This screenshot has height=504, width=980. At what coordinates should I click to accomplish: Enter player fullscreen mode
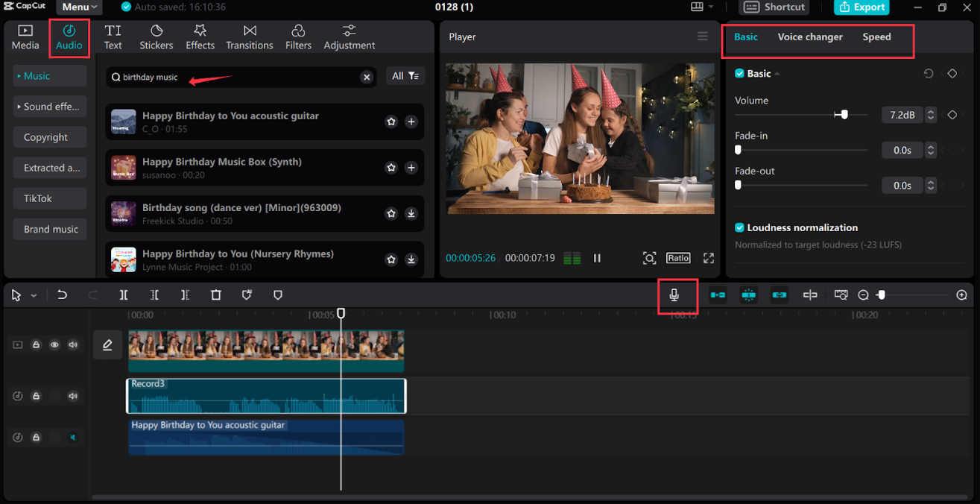(709, 258)
